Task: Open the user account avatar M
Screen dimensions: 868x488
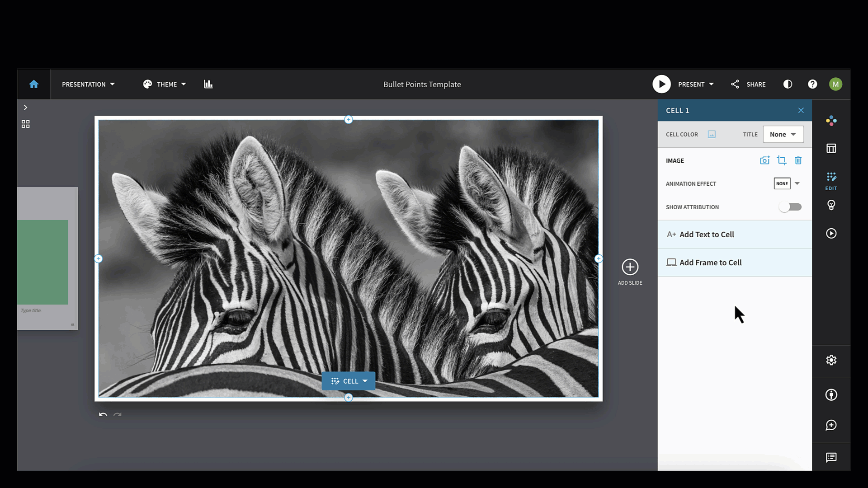Action: click(x=835, y=84)
